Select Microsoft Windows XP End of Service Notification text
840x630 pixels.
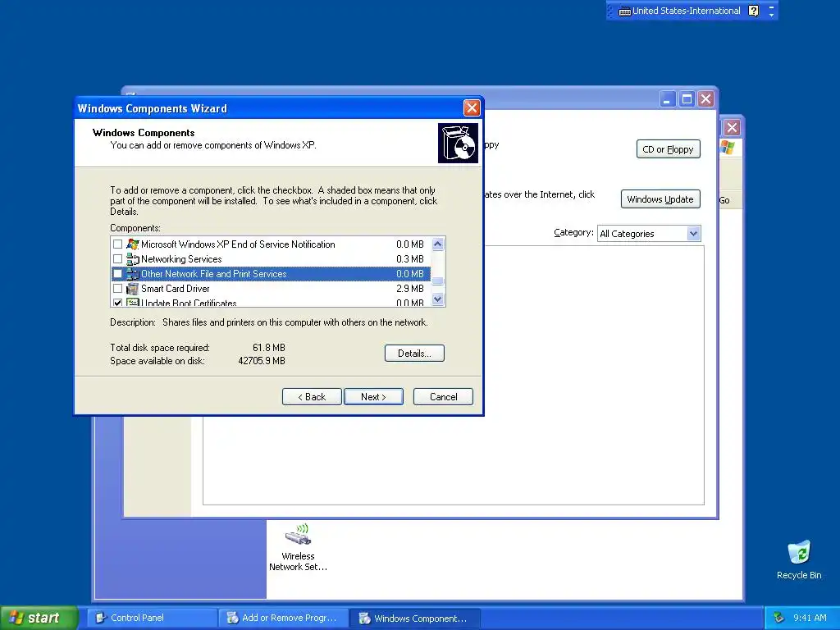[x=238, y=244]
